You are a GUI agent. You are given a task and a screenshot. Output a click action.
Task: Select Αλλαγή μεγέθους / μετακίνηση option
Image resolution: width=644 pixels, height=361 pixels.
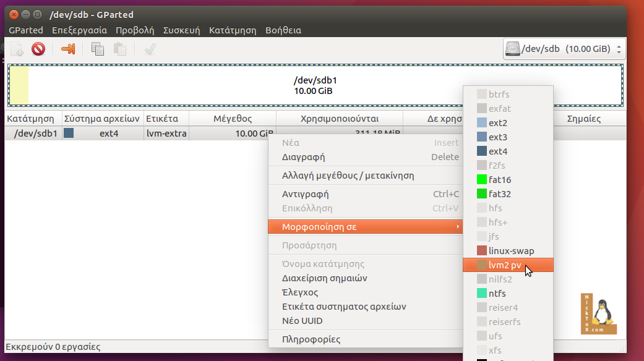click(x=348, y=176)
